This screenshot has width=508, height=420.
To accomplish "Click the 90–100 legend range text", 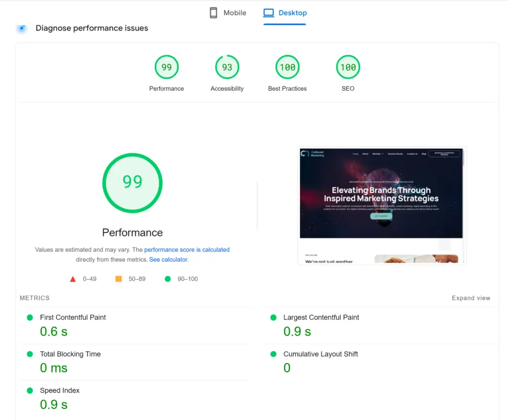I will [x=188, y=279].
